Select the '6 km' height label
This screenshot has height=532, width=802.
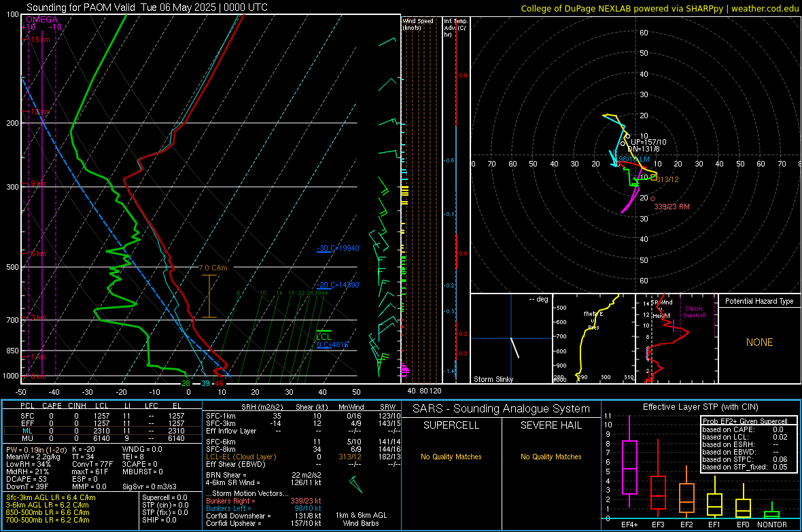[x=38, y=253]
